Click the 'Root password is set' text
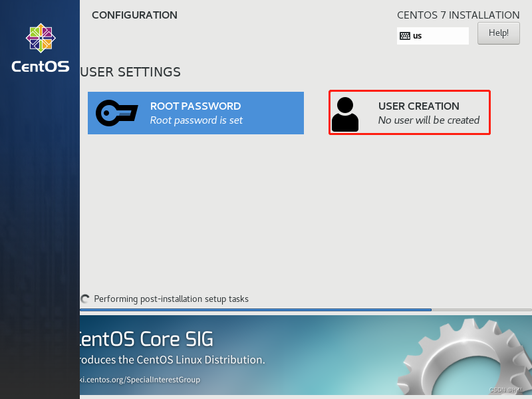Screen dimensions: 532x399 point(196,120)
